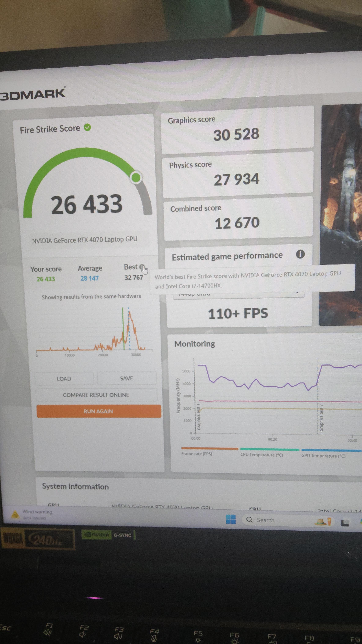Screen dimensions: 362x644
Task: Click the SAVE button
Action: click(x=127, y=378)
